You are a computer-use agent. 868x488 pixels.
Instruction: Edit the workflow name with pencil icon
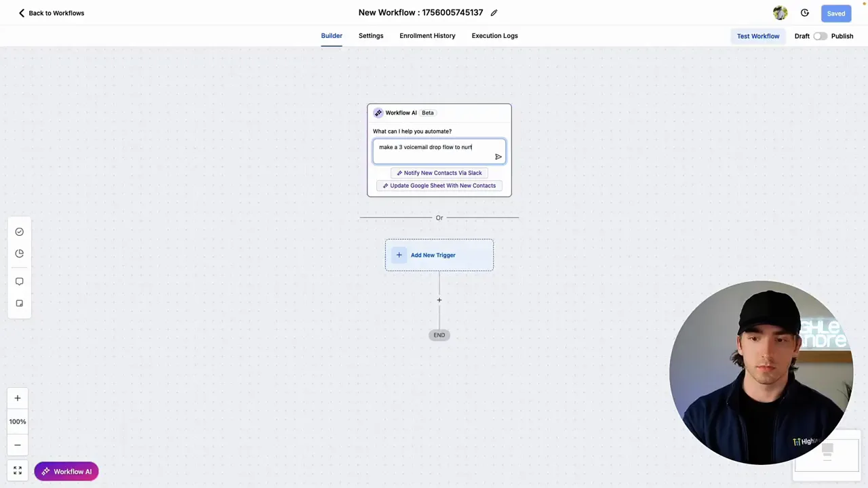494,13
